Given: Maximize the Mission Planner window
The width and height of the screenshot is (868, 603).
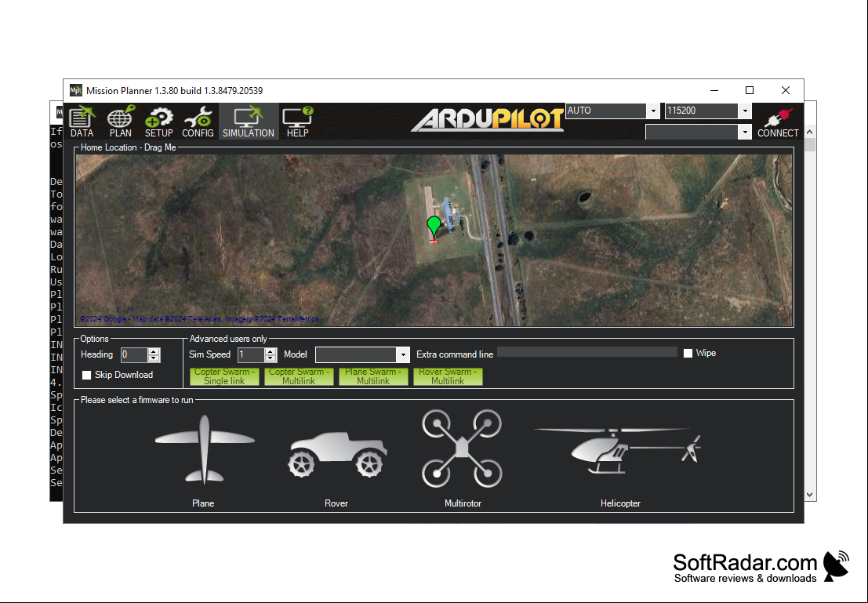Looking at the screenshot, I should pyautogui.click(x=750, y=90).
